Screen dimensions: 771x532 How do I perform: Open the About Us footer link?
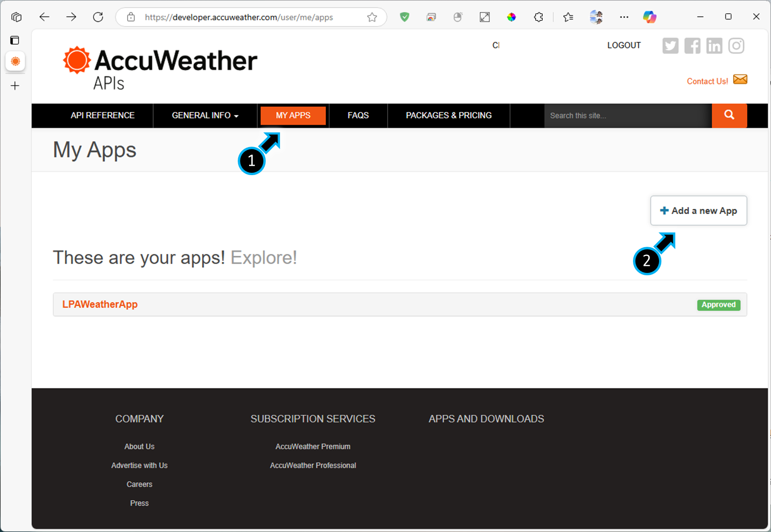click(x=139, y=447)
